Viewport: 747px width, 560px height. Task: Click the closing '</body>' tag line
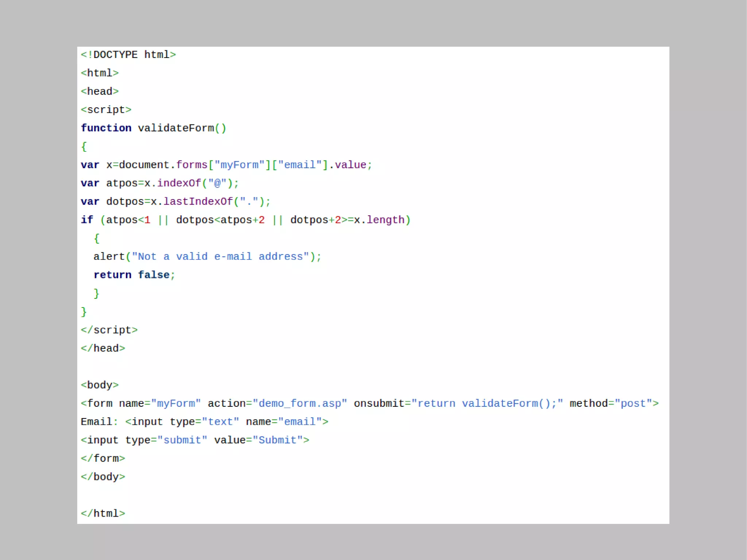click(103, 476)
